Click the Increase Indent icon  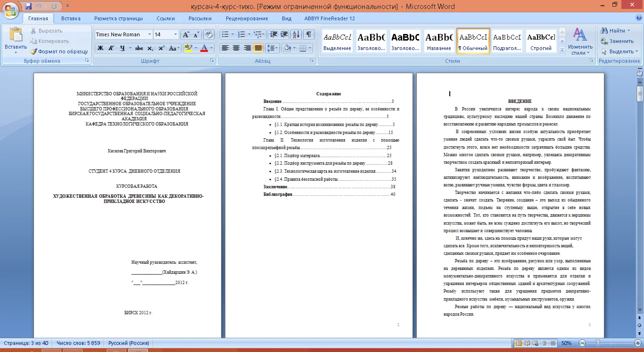tap(284, 34)
